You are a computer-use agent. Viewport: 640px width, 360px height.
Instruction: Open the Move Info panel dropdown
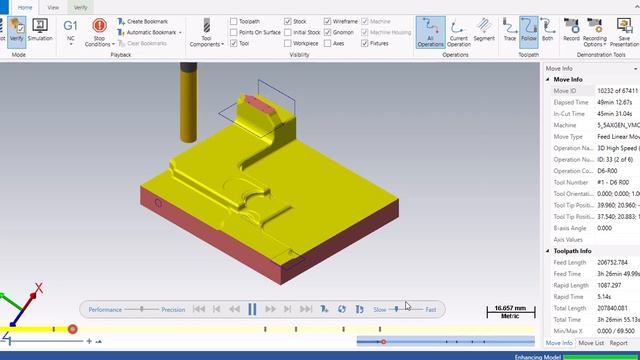[x=636, y=69]
